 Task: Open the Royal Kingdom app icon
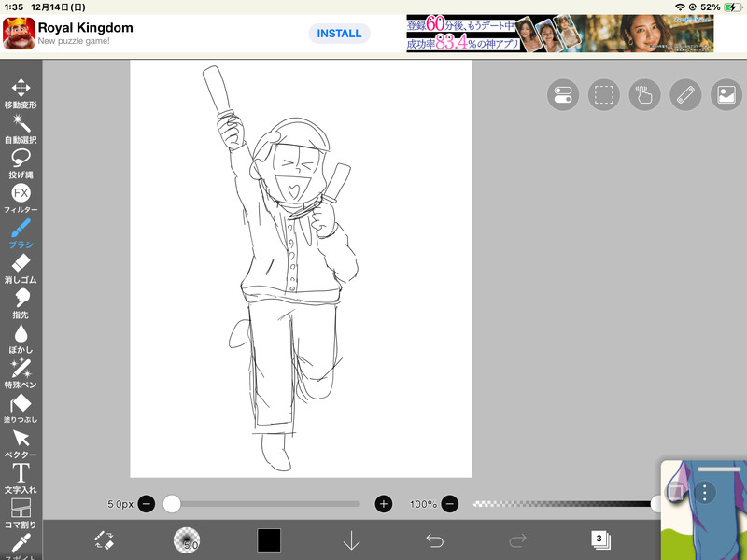[x=19, y=34]
